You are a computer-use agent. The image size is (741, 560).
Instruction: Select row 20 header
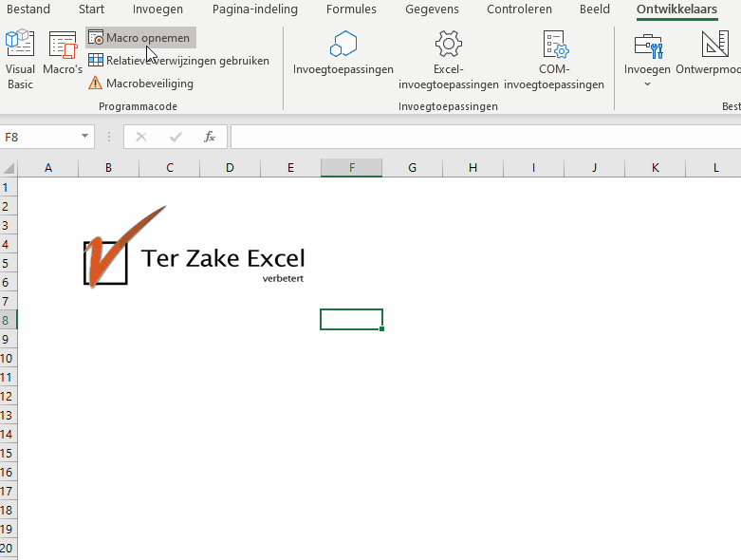click(9, 548)
